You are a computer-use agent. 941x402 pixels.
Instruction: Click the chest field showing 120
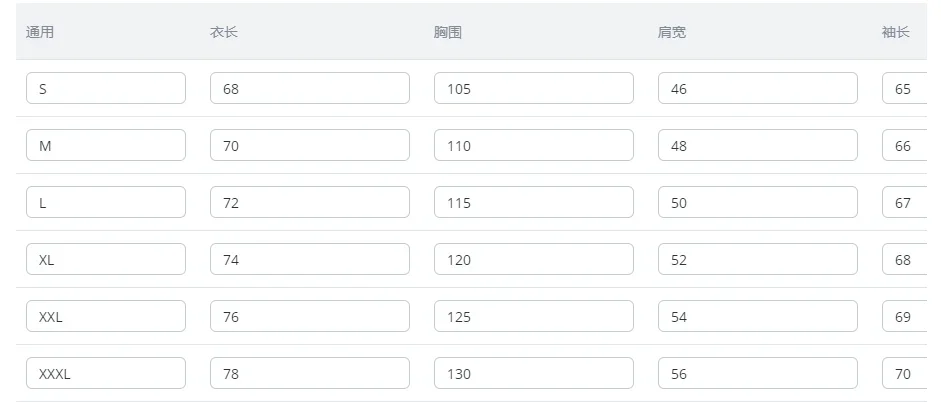[533, 259]
